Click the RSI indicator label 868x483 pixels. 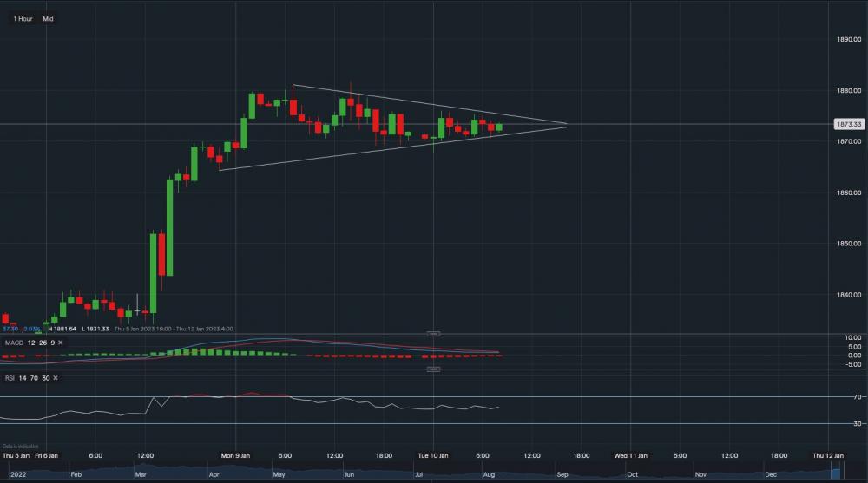10,378
